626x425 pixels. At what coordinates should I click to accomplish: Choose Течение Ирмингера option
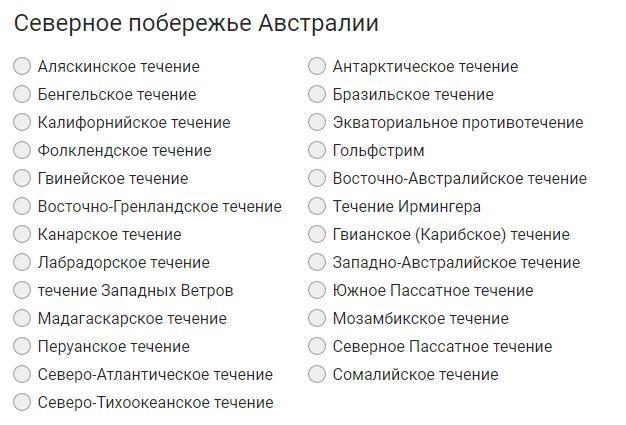(317, 206)
